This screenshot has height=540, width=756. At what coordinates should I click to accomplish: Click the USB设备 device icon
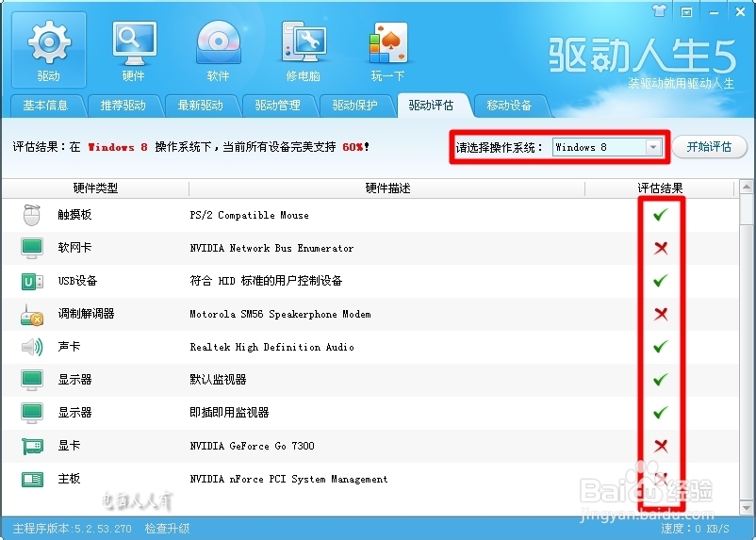(x=32, y=281)
